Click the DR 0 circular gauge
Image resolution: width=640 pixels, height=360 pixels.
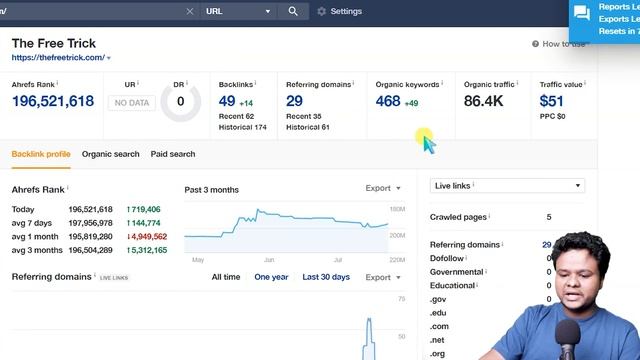click(x=180, y=102)
